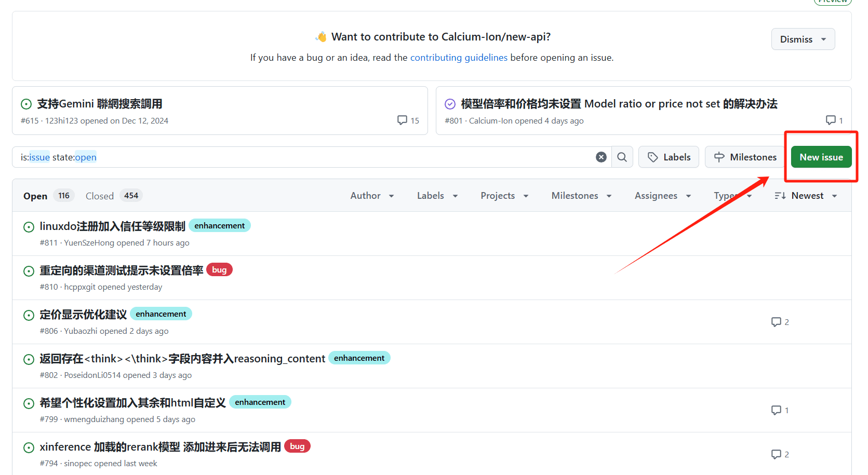Image resolution: width=868 pixels, height=475 pixels.
Task: Click open-issue icon beside linuxdo注册加入信任等级限制
Action: point(29,227)
